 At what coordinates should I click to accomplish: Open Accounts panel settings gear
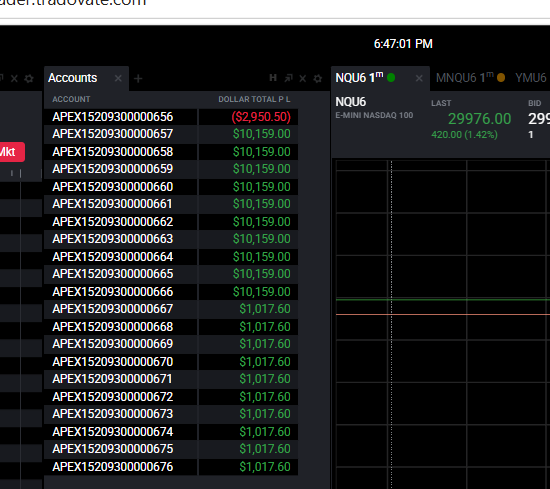318,78
